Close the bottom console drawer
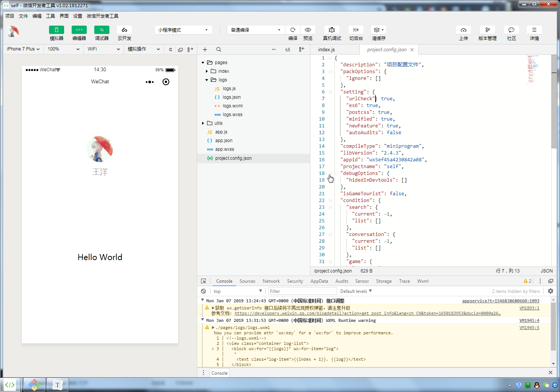 (551, 372)
